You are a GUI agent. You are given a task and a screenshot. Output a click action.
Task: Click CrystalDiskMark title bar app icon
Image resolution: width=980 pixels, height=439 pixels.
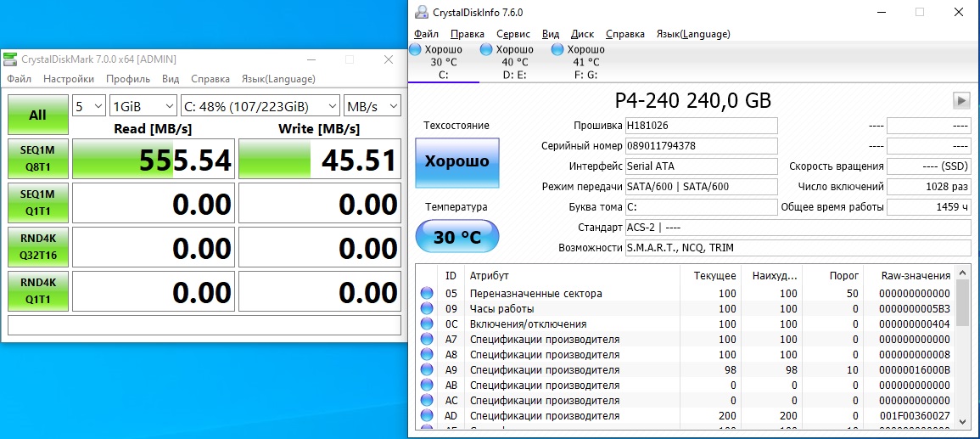click(x=10, y=59)
